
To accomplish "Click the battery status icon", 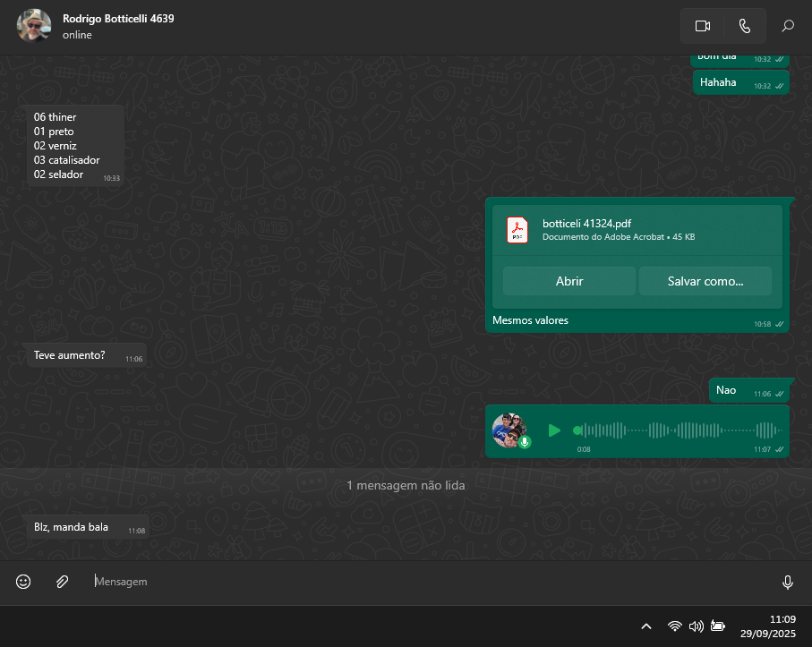I will [x=718, y=626].
